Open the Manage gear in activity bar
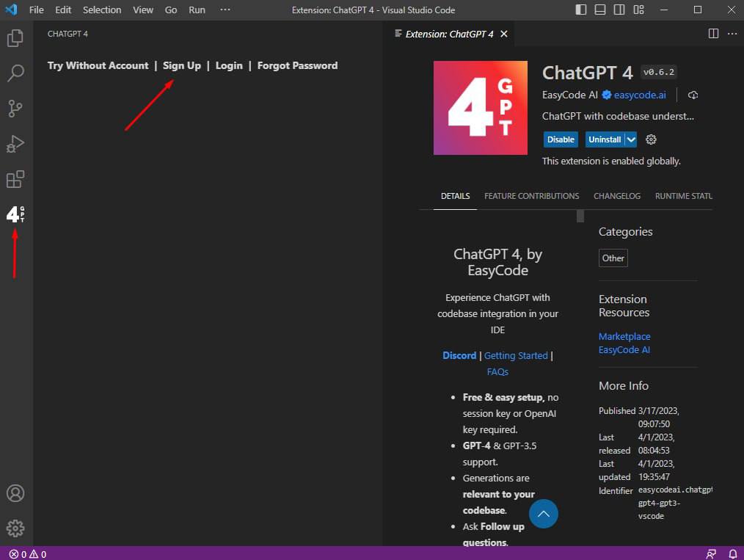 (x=15, y=528)
